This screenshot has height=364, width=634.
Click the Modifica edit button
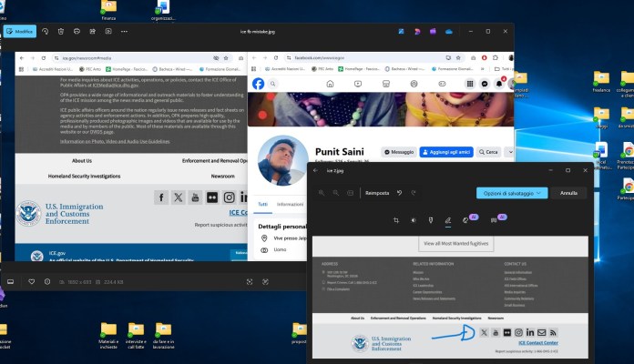tap(19, 31)
